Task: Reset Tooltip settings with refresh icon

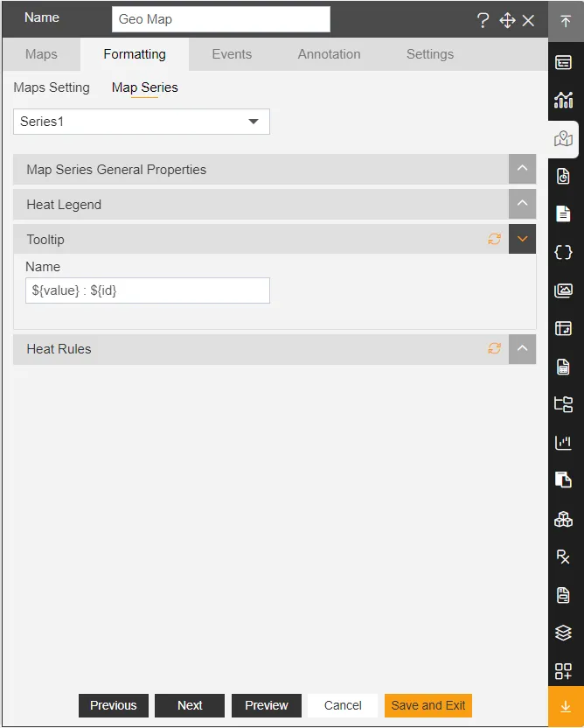Action: point(495,239)
